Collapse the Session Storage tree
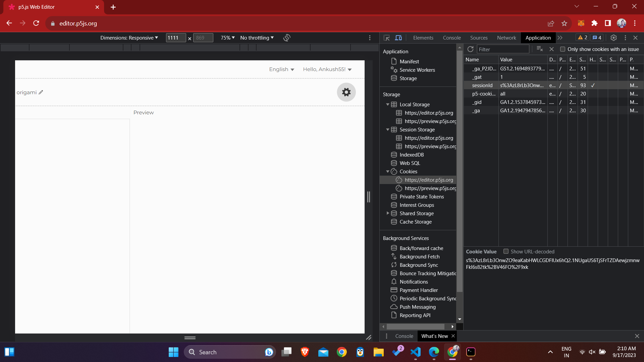 coord(388,129)
